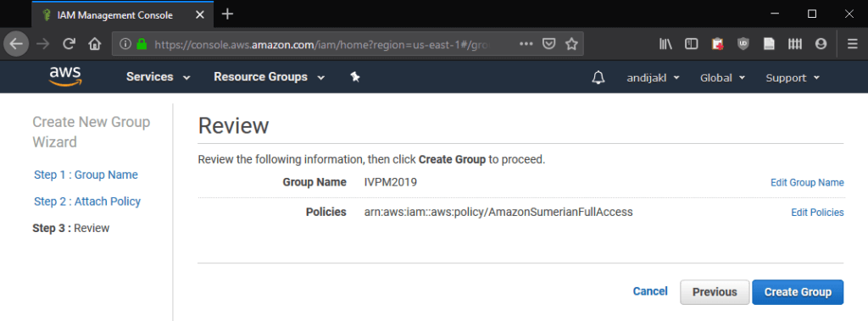
Task: Click the browser forward arrow
Action: click(x=42, y=44)
